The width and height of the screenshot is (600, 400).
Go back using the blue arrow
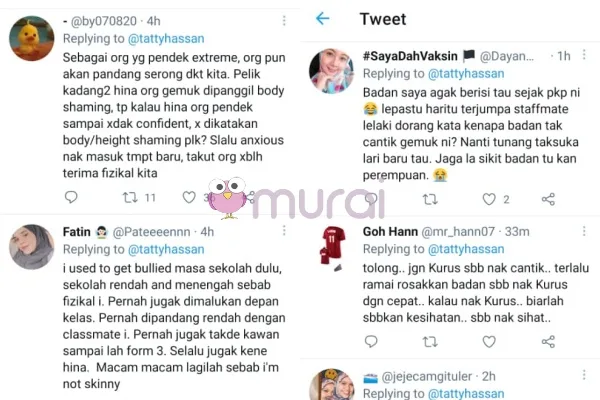point(323,18)
